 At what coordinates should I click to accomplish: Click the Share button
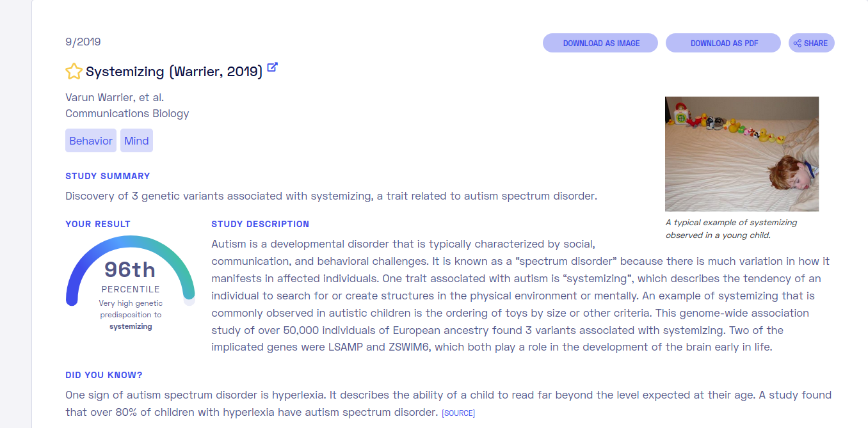pos(811,43)
